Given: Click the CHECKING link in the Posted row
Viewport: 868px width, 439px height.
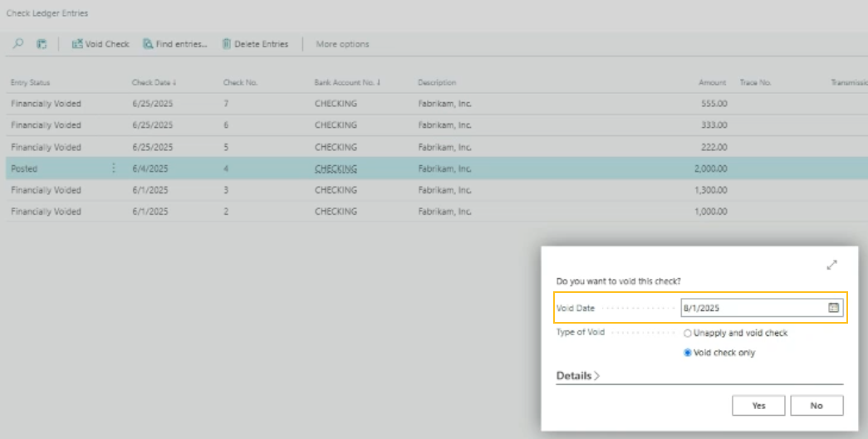Looking at the screenshot, I should pyautogui.click(x=336, y=168).
